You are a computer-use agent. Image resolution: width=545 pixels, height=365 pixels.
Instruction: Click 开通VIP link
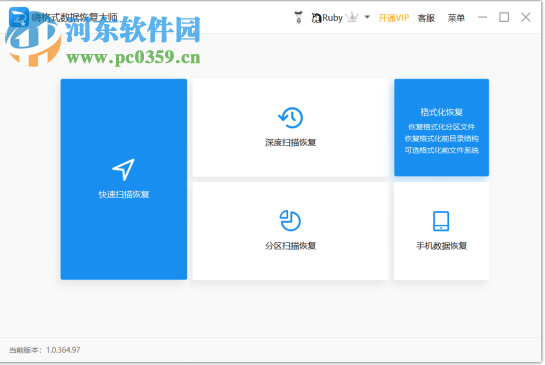(x=393, y=18)
